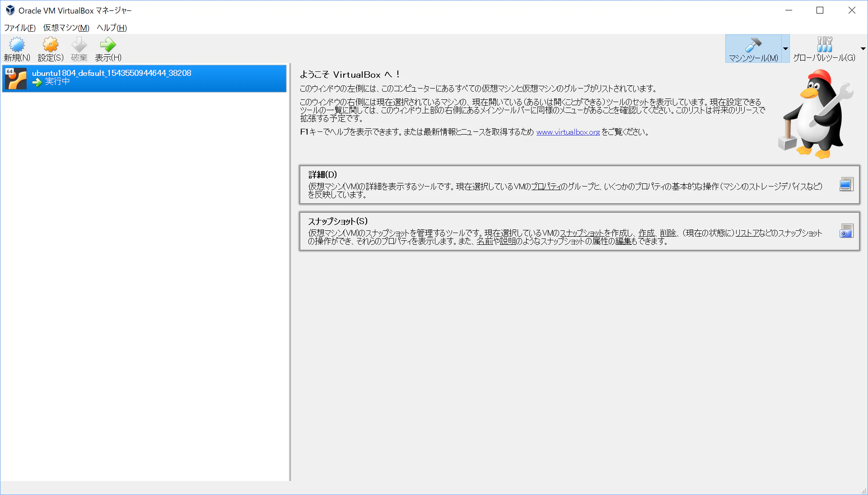Click the 詳細 monitor icon at right
The image size is (868, 495).
coord(846,184)
